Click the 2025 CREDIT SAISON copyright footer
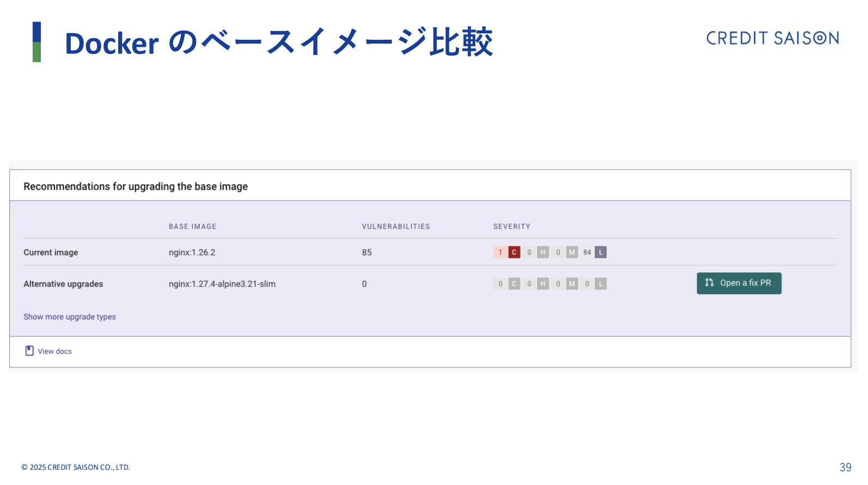 click(x=76, y=467)
